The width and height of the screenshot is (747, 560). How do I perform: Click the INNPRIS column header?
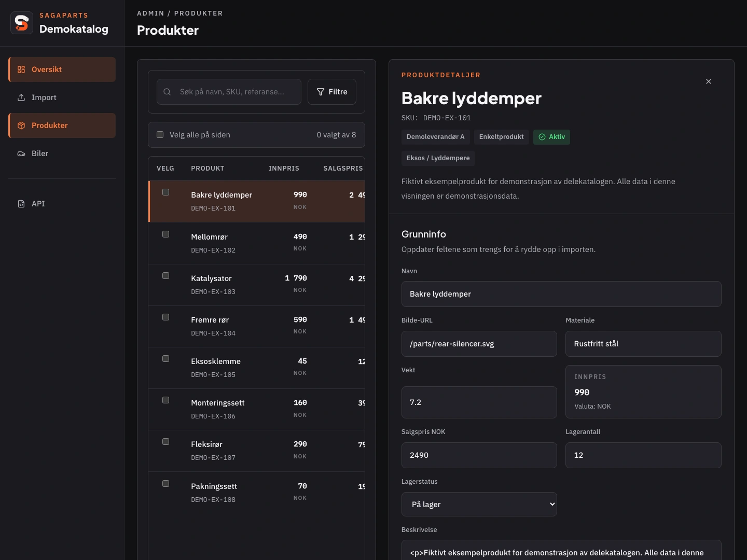click(x=284, y=169)
